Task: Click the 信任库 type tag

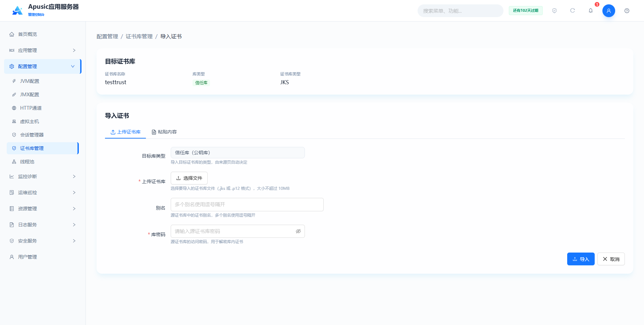Action: [201, 83]
